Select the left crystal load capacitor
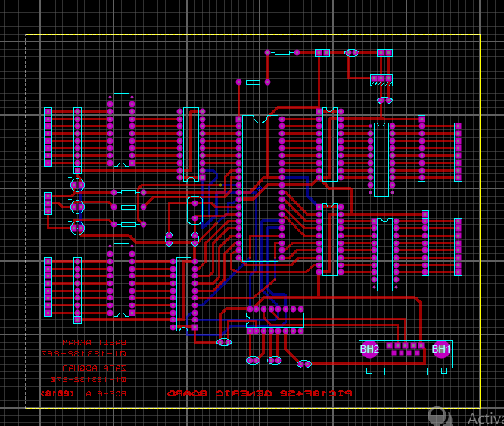Image resolution: width=504 pixels, height=426 pixels. (169, 239)
